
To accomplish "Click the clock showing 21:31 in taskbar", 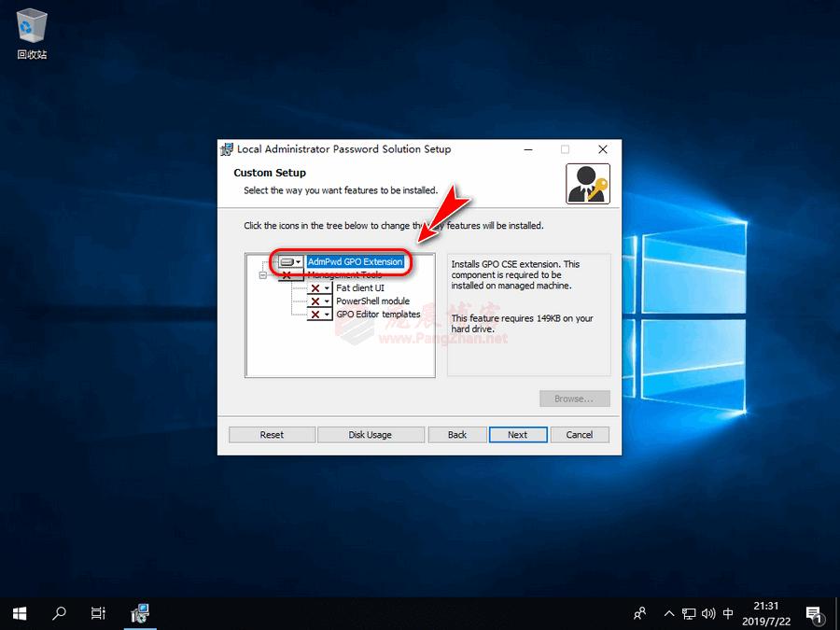I will tap(766, 613).
